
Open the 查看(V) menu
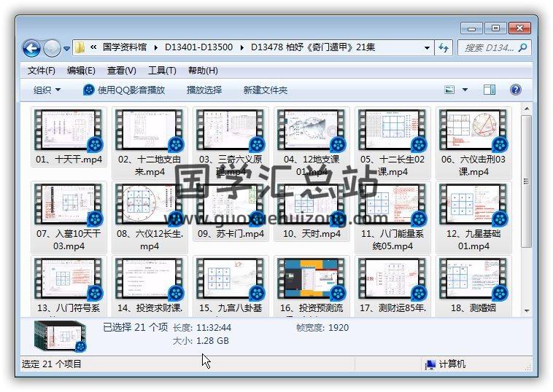pos(121,71)
